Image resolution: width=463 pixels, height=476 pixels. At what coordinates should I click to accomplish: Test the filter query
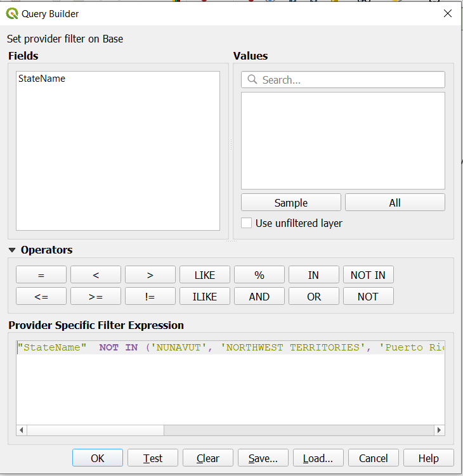pyautogui.click(x=152, y=458)
